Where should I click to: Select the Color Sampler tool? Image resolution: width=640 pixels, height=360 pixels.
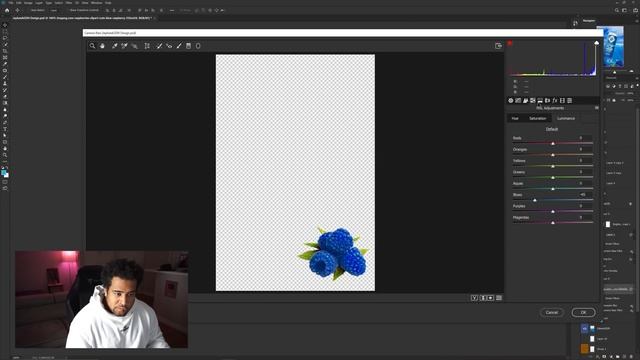pos(124,46)
